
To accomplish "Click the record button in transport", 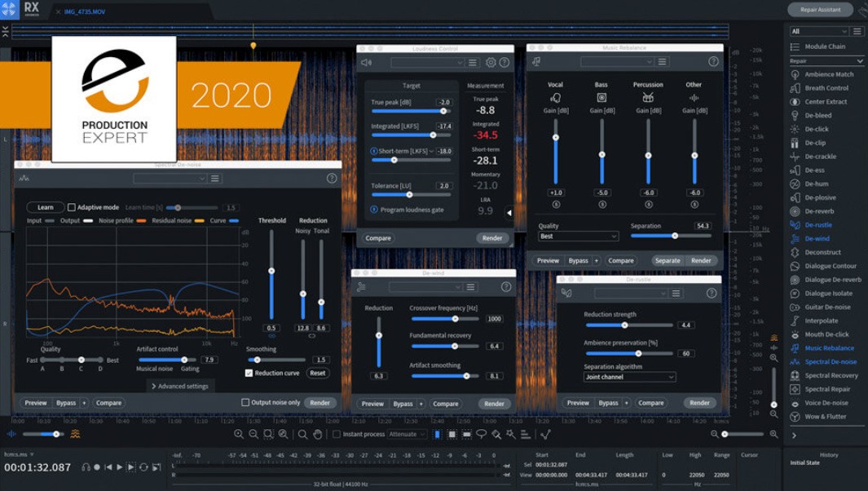I will point(97,467).
